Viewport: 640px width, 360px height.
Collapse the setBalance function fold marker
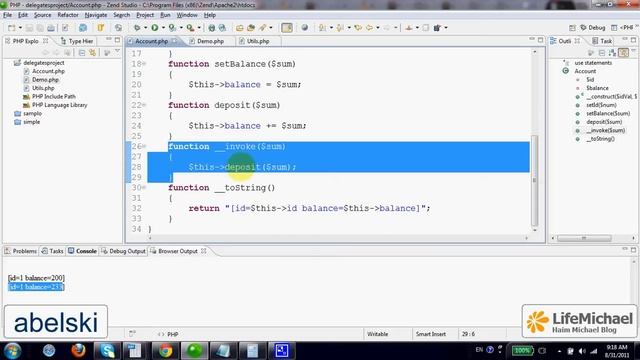144,64
